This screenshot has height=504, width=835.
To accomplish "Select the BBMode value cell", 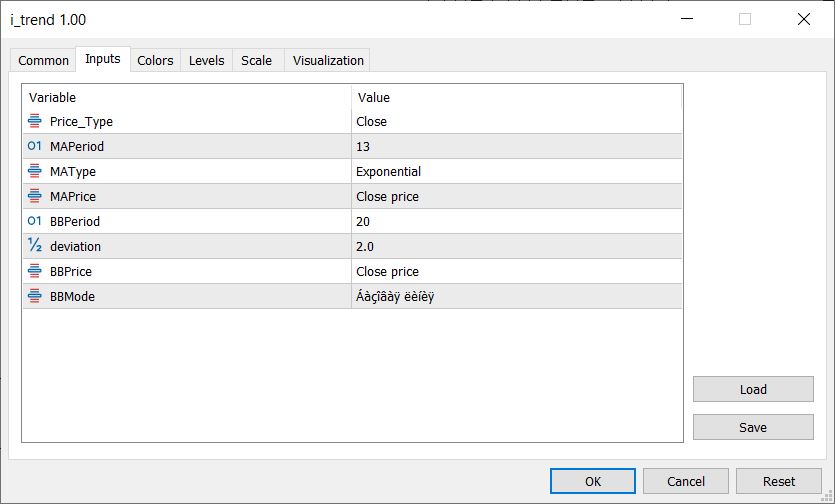I will [517, 297].
